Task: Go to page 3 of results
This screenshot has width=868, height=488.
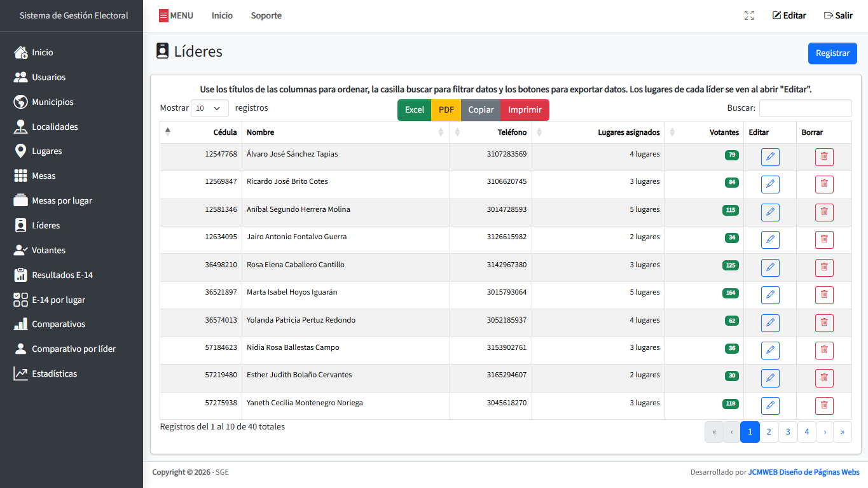Action: point(788,432)
